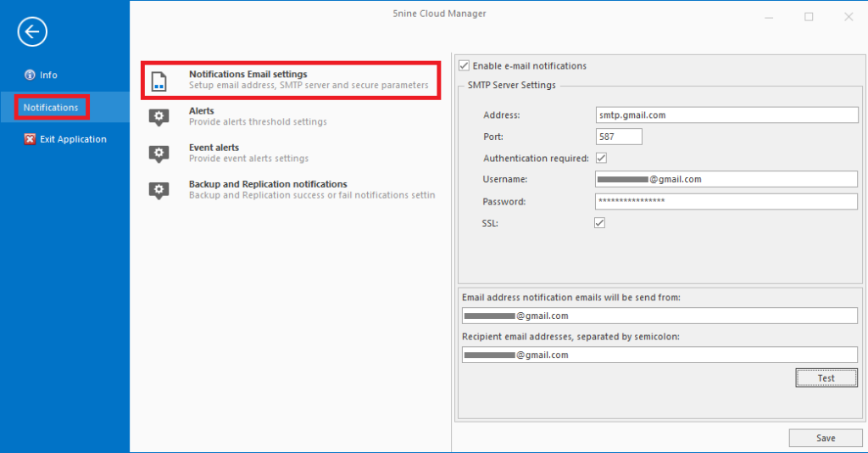Click the Info icon in sidebar
868x453 pixels.
pos(30,75)
